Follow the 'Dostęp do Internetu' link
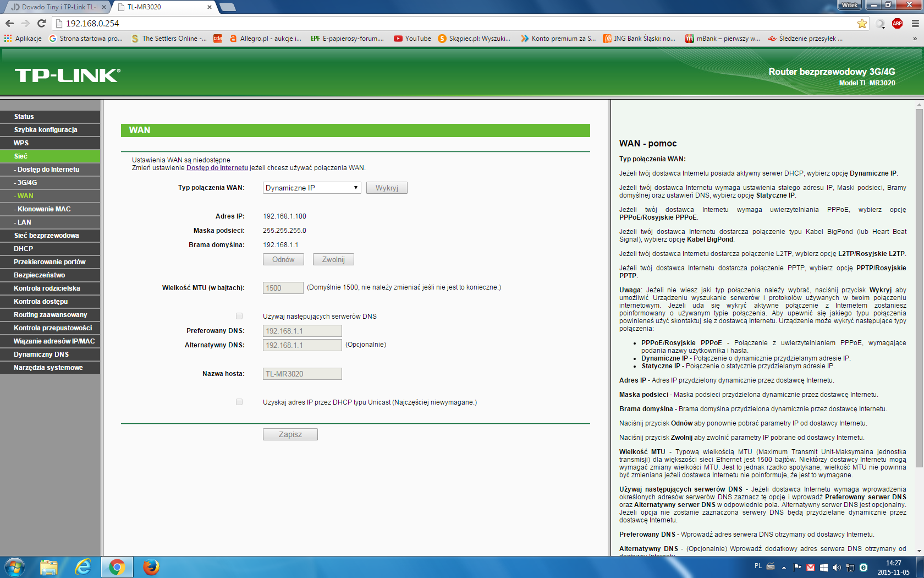This screenshot has width=924, height=578. coord(217,168)
